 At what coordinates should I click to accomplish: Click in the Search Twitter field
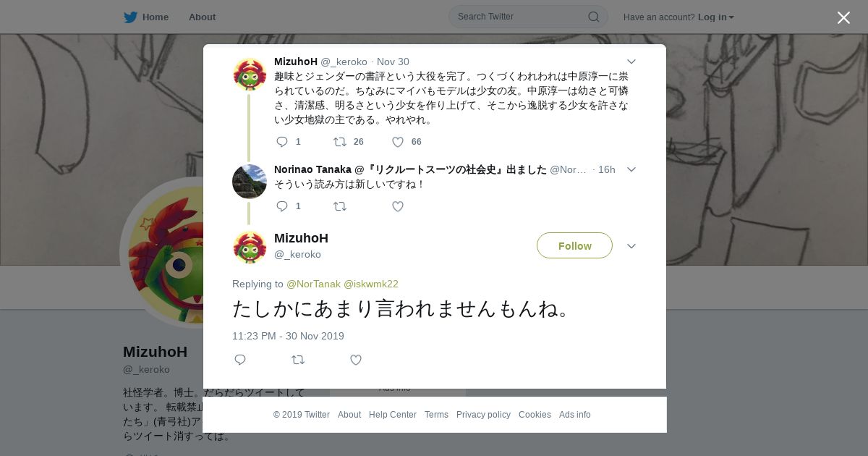[x=521, y=17]
